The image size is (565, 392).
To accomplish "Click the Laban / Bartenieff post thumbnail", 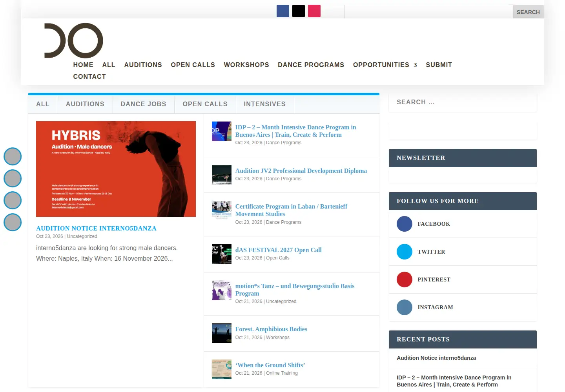I will point(222,211).
